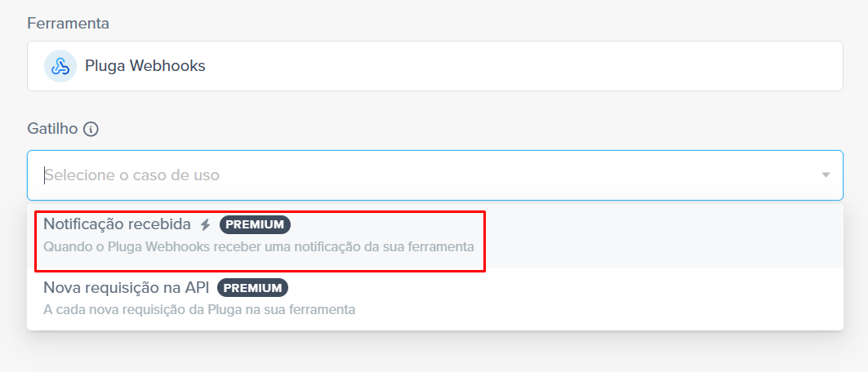
Task: Select the word 'API' in second option
Action: click(x=197, y=287)
